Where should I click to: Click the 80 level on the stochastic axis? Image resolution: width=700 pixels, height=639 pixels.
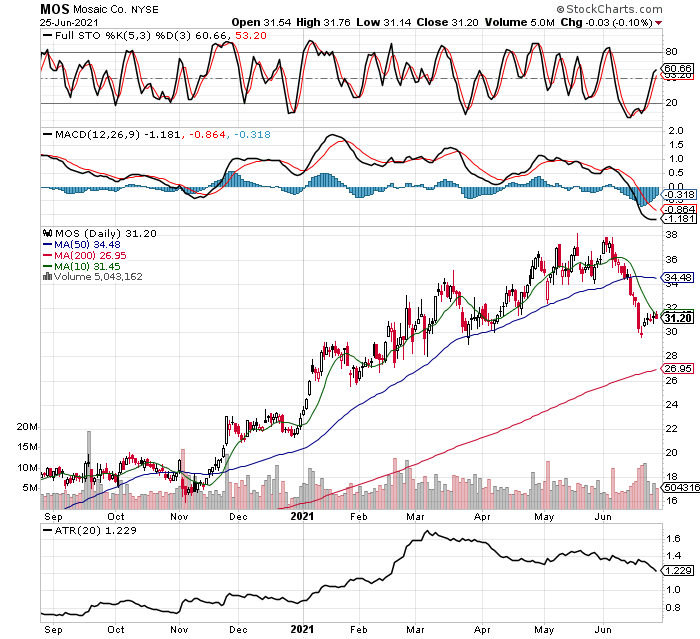(x=671, y=52)
